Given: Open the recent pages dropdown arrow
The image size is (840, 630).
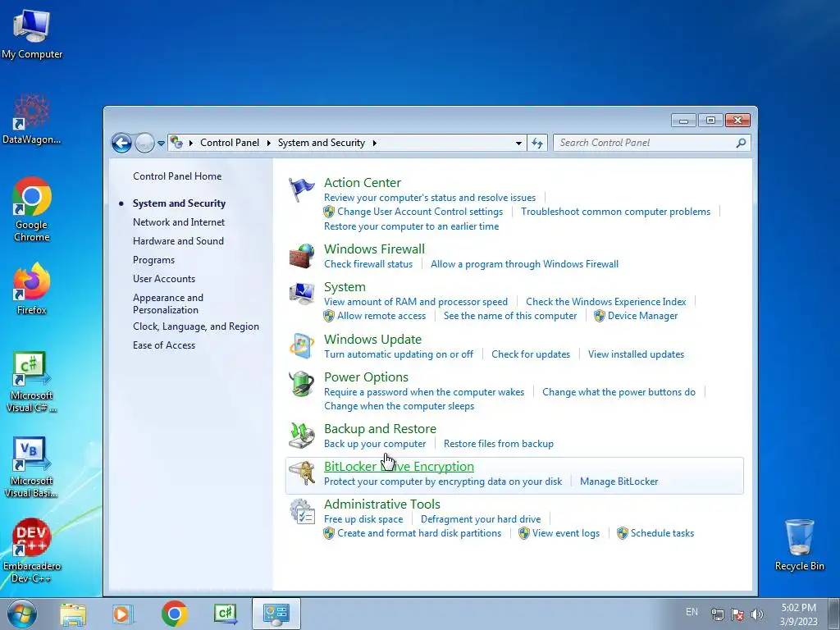Looking at the screenshot, I should click(161, 144).
